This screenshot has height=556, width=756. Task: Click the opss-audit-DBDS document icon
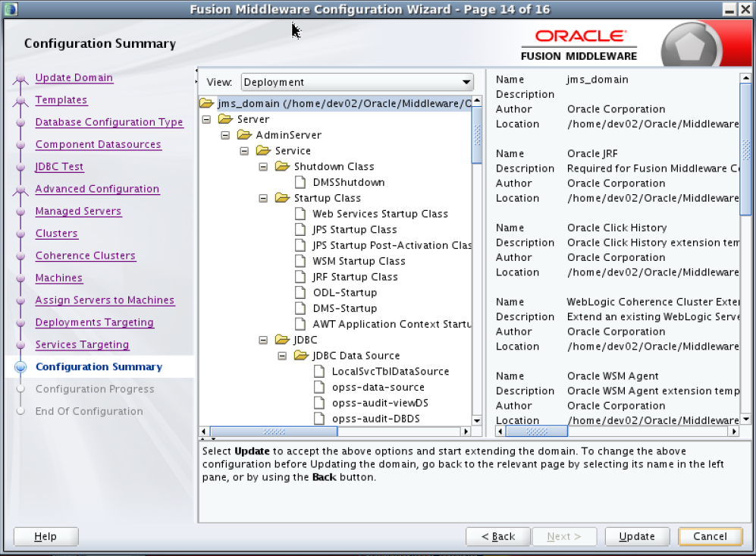[319, 419]
